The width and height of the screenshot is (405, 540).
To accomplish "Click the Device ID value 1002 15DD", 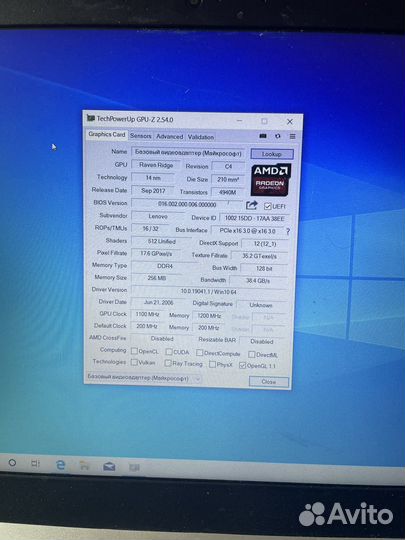I will (x=255, y=218).
